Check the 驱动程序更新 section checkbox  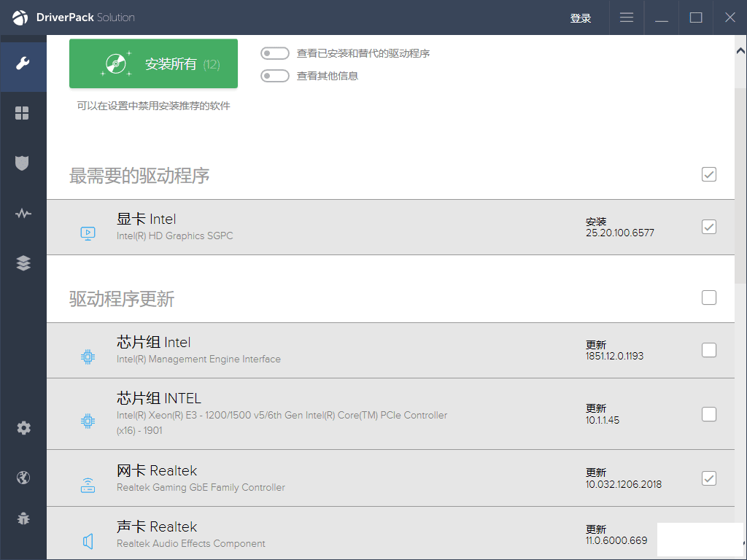(x=709, y=297)
